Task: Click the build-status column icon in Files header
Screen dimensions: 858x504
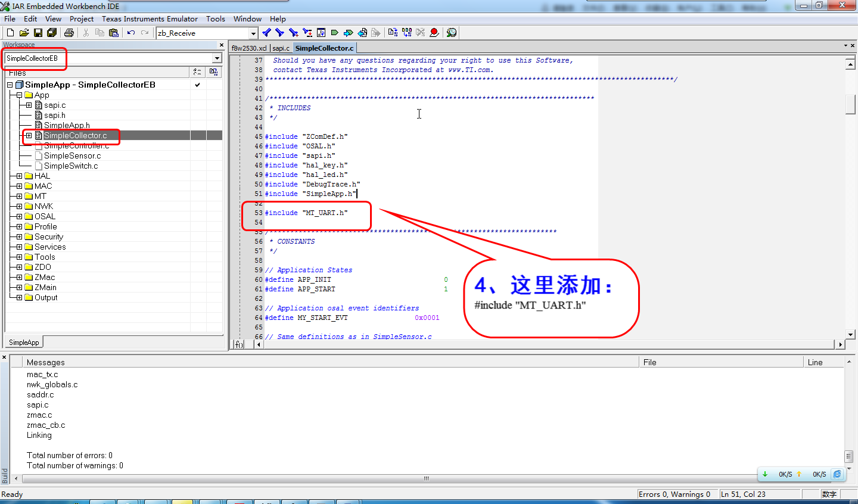Action: [197, 72]
